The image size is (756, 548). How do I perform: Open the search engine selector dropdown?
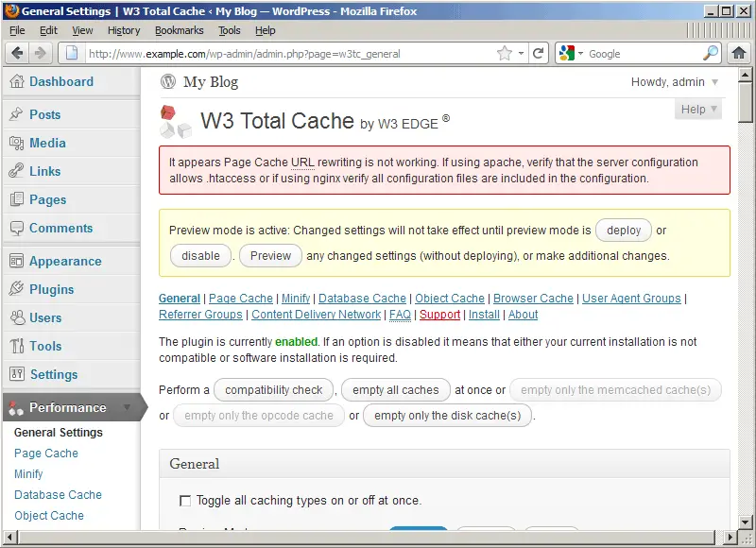pos(580,53)
